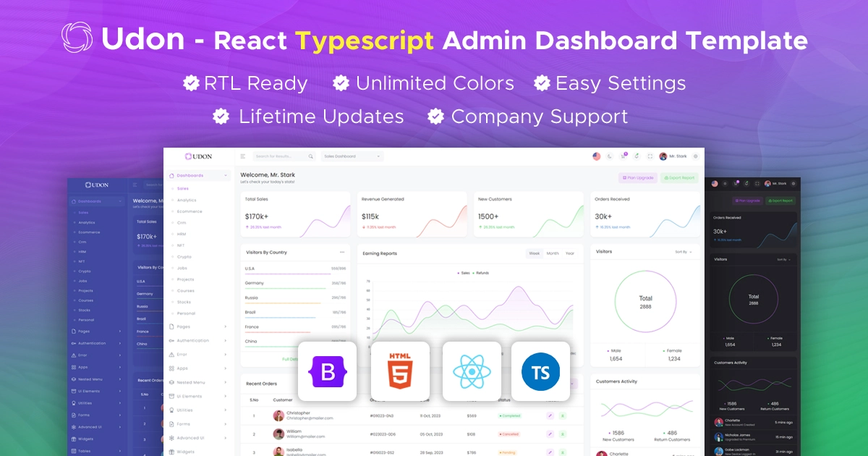This screenshot has height=456, width=868.
Task: Select the Month tab in Earning Reports
Action: (x=553, y=253)
